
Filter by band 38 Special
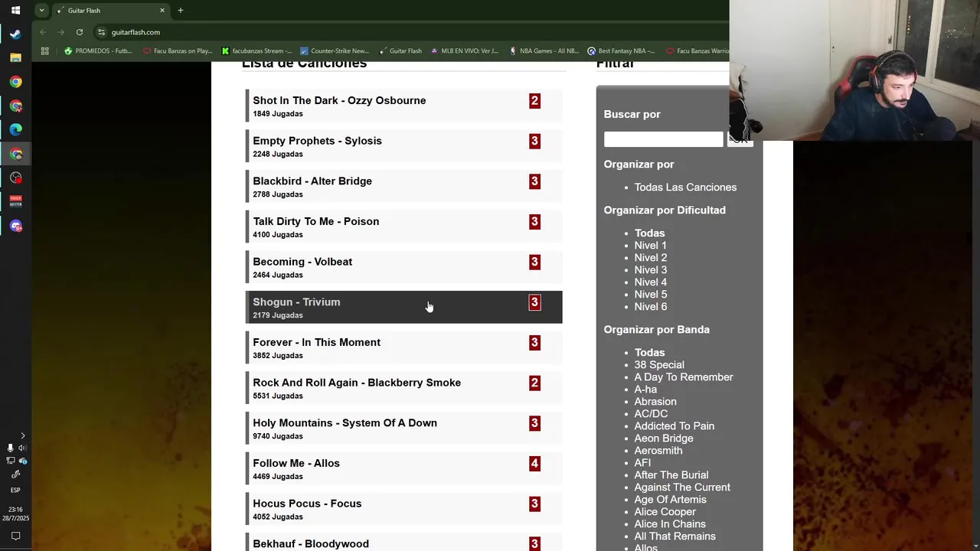659,364
